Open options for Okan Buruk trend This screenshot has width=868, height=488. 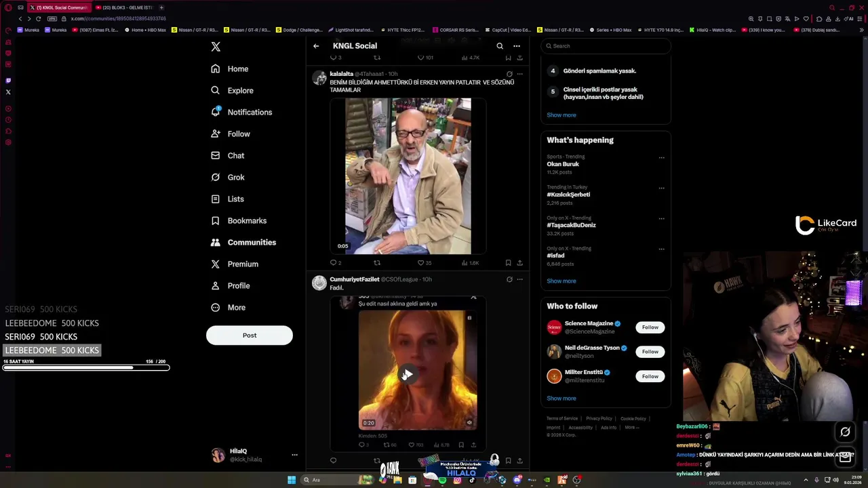tap(662, 158)
